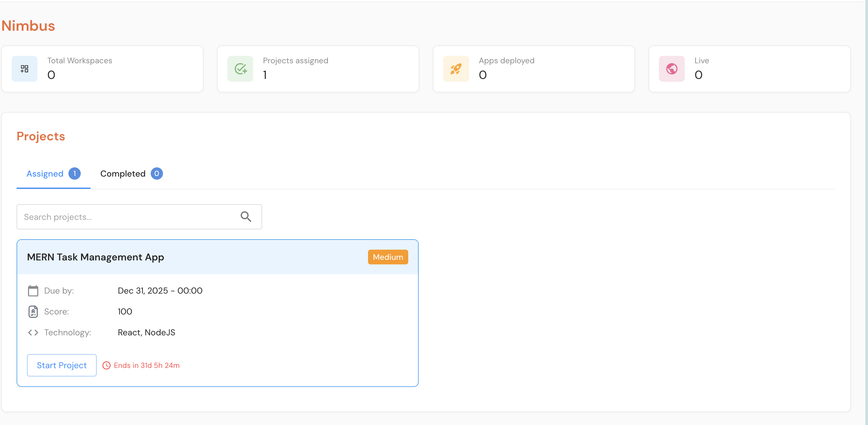Click the Ends in 31d 5h 24m text
868x425 pixels.
coord(146,365)
